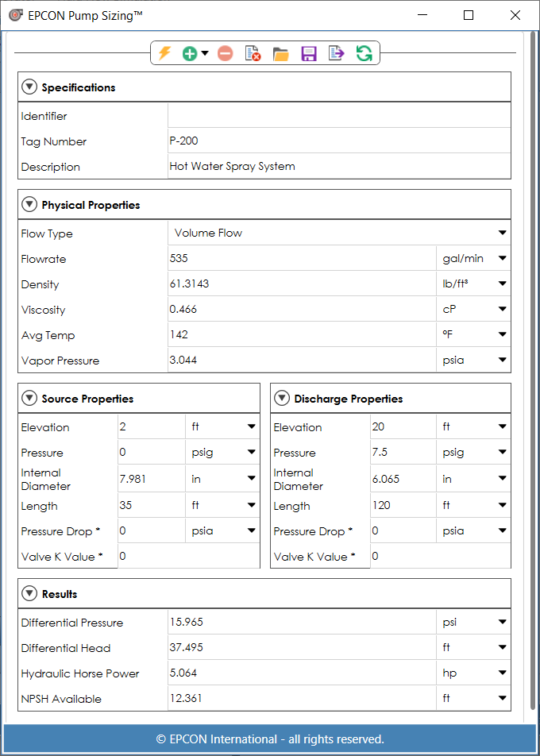Click the Density field 61.3143
This screenshot has width=540, height=756.
[x=302, y=284]
